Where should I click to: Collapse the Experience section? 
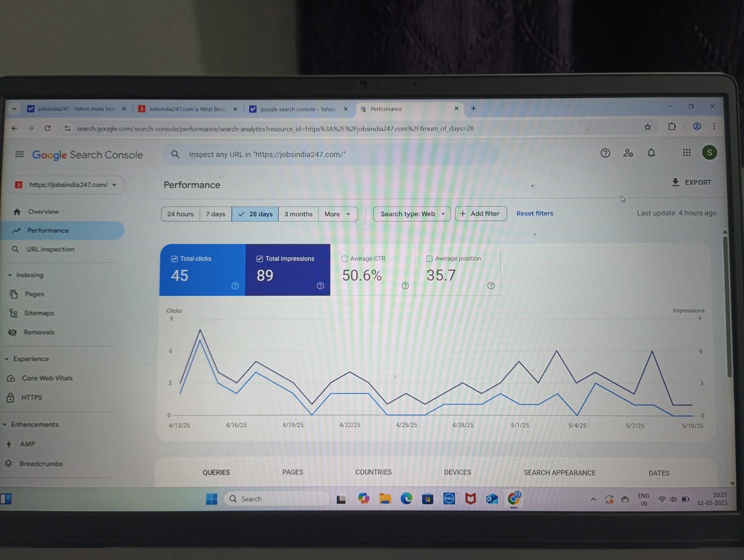7,359
